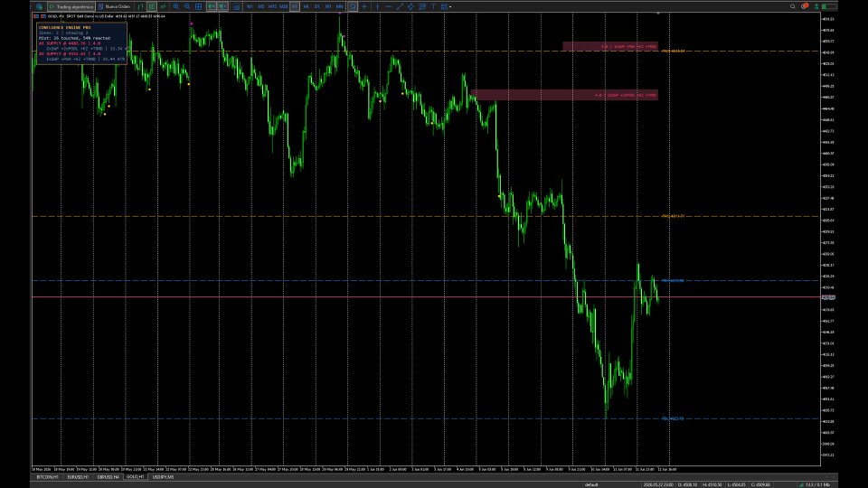Select the M5 timeframe

click(261, 6)
